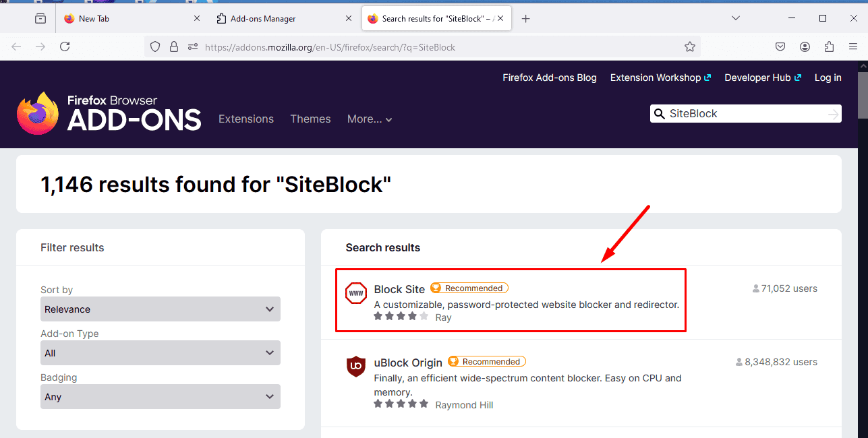868x438 pixels.
Task: Click the Firefox View icon in tab bar
Action: 40,19
